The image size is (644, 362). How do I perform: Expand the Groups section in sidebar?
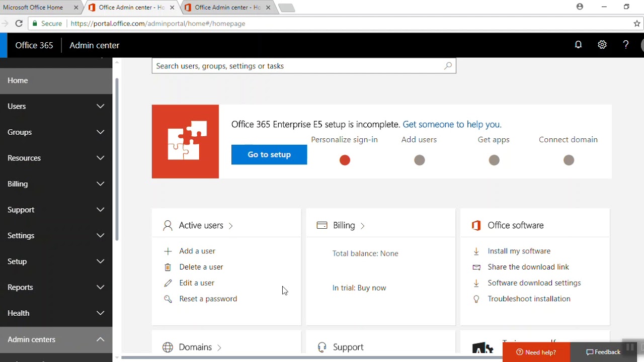pyautogui.click(x=56, y=132)
